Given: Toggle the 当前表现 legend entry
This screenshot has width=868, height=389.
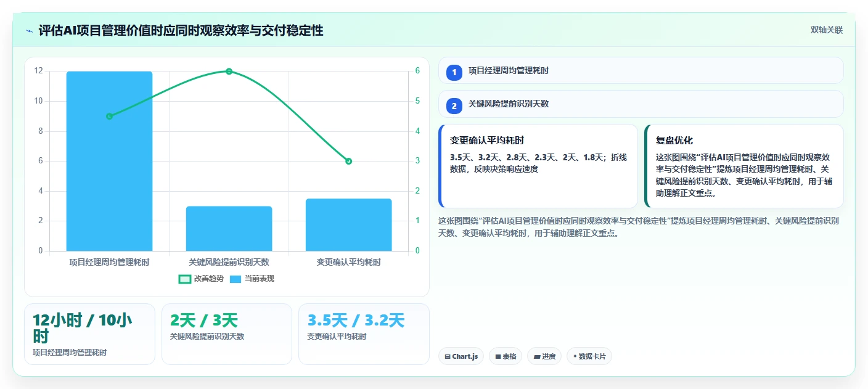Looking at the screenshot, I should 252,279.
